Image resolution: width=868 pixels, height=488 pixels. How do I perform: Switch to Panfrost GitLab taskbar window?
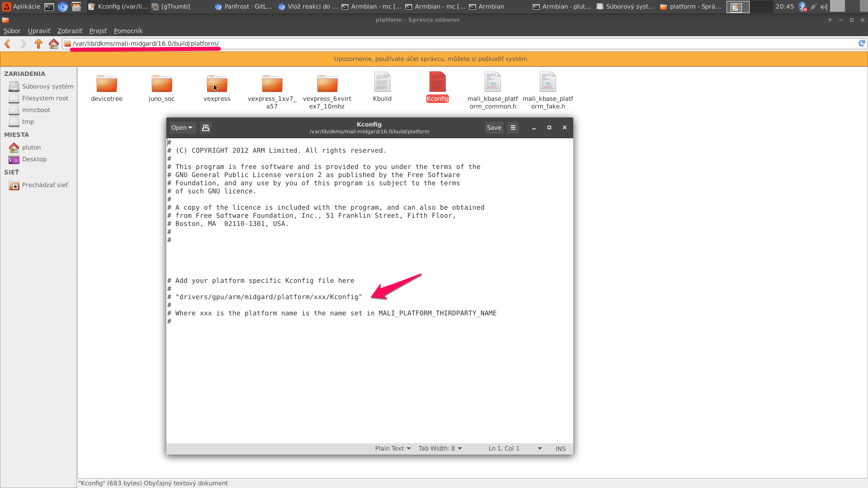tap(244, 6)
